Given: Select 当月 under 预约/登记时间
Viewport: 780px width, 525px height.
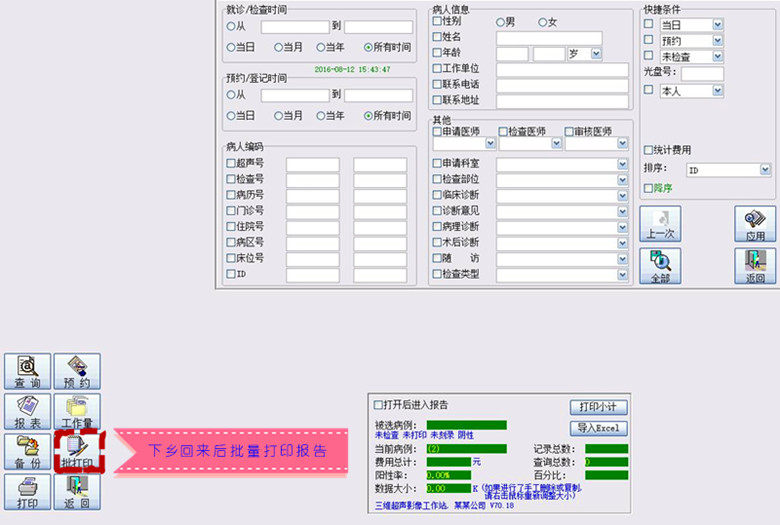Looking at the screenshot, I should click(279, 116).
